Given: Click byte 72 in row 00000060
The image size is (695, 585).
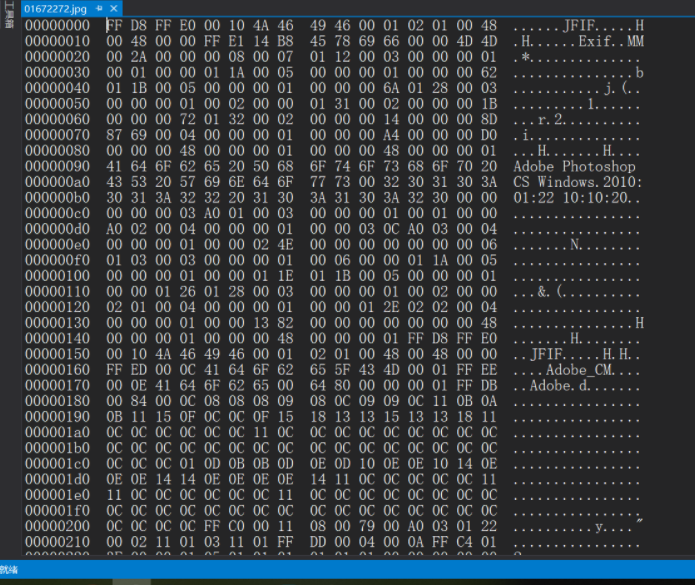Looking at the screenshot, I should pos(187,120).
